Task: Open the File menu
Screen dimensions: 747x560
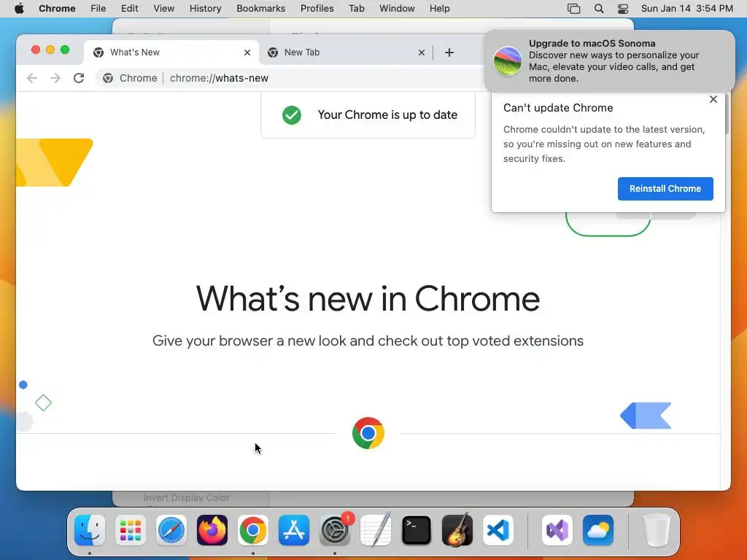Action: [x=98, y=9]
